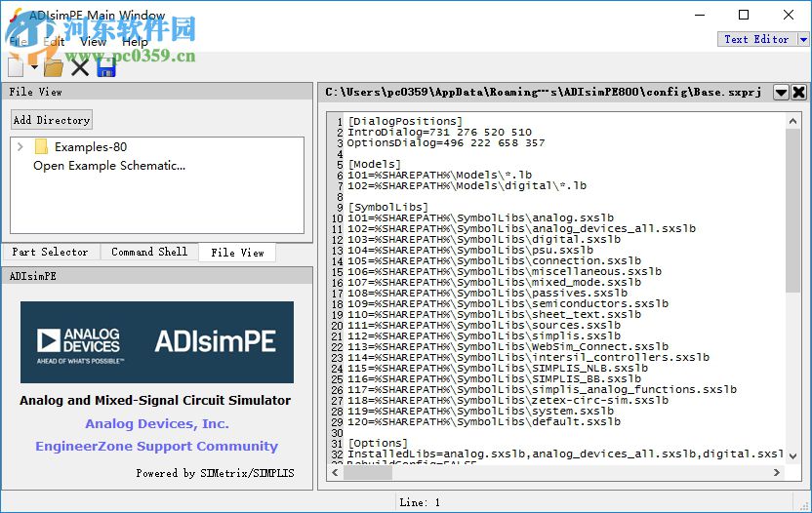Click the Add Directory button
This screenshot has width=812, height=513.
(x=52, y=120)
